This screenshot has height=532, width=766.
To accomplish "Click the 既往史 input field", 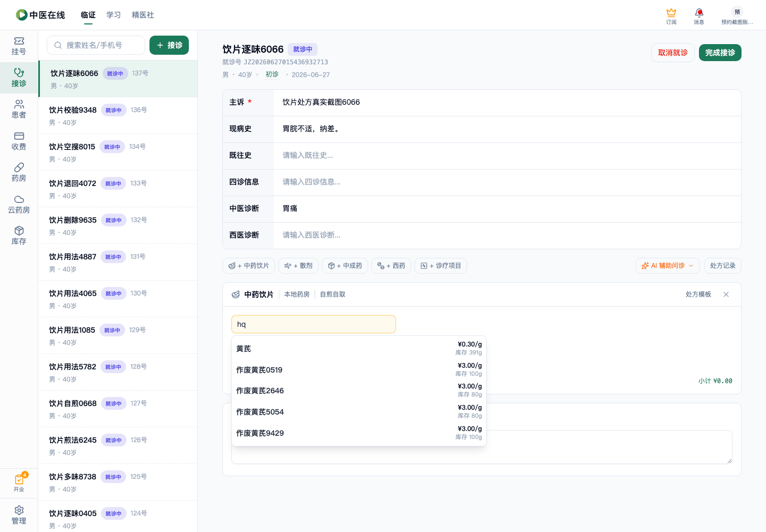I will point(507,156).
